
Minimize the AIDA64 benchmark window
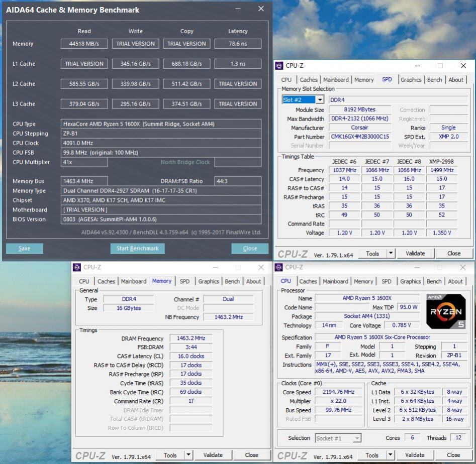[x=238, y=9]
